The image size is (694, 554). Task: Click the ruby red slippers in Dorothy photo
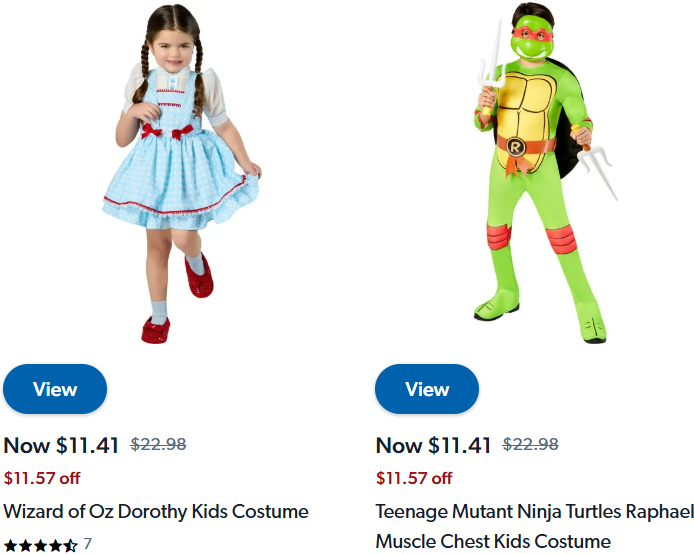point(157,329)
